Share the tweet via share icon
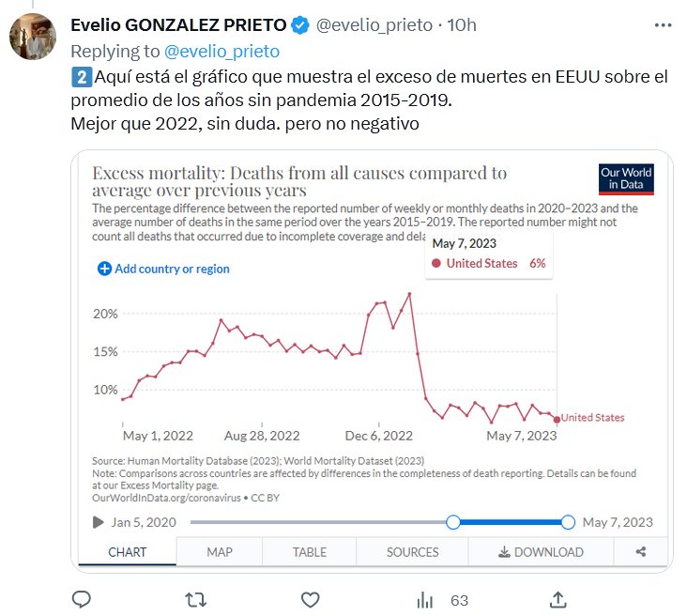This screenshot has height=616, width=687. [557, 599]
